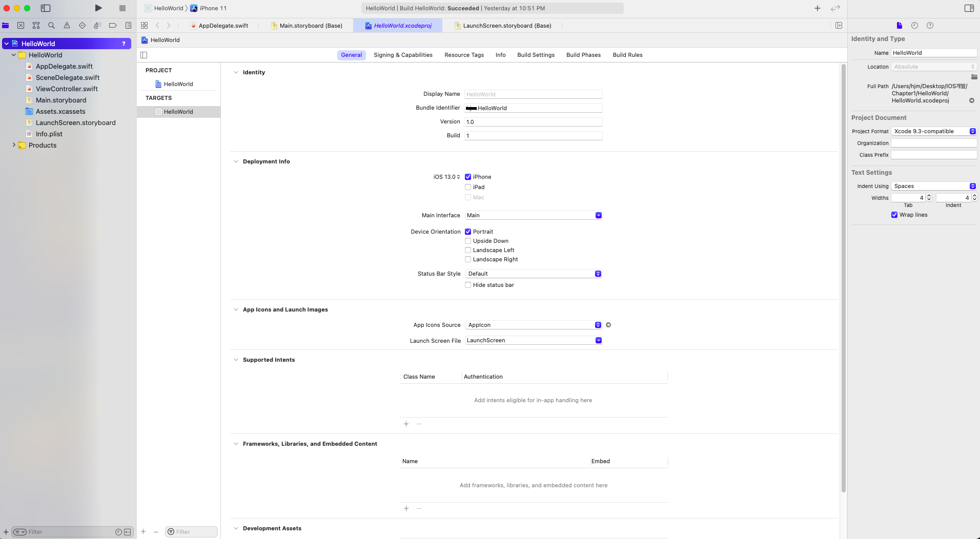Toggle Wrap lines checkbox

pos(894,215)
